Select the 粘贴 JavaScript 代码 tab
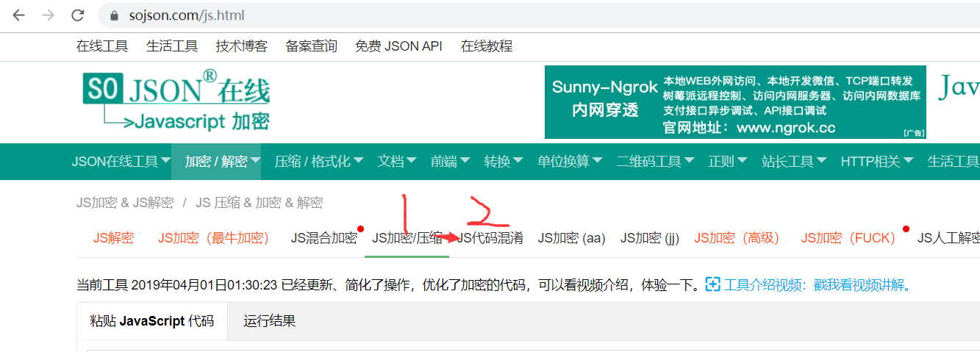The height and width of the screenshot is (352, 980). [152, 321]
